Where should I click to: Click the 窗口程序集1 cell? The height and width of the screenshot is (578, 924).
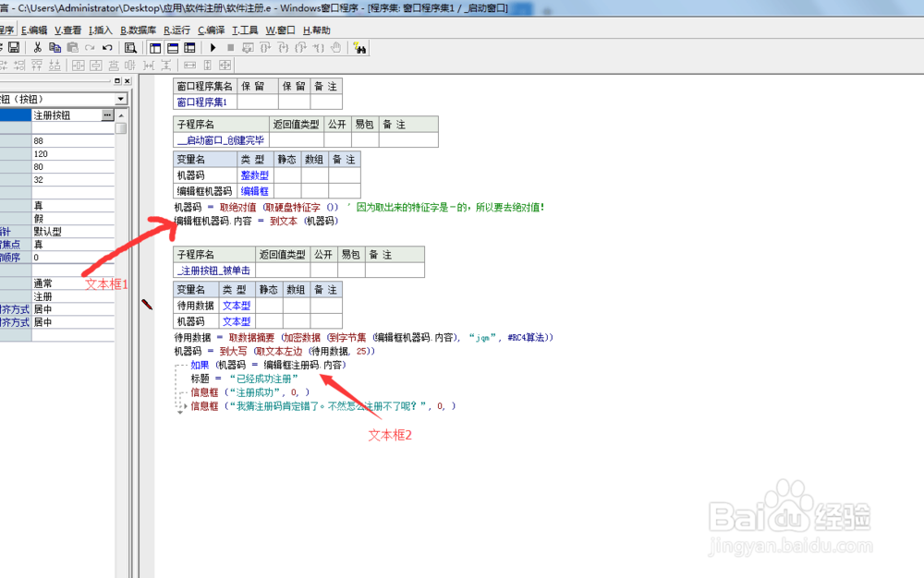pos(205,102)
